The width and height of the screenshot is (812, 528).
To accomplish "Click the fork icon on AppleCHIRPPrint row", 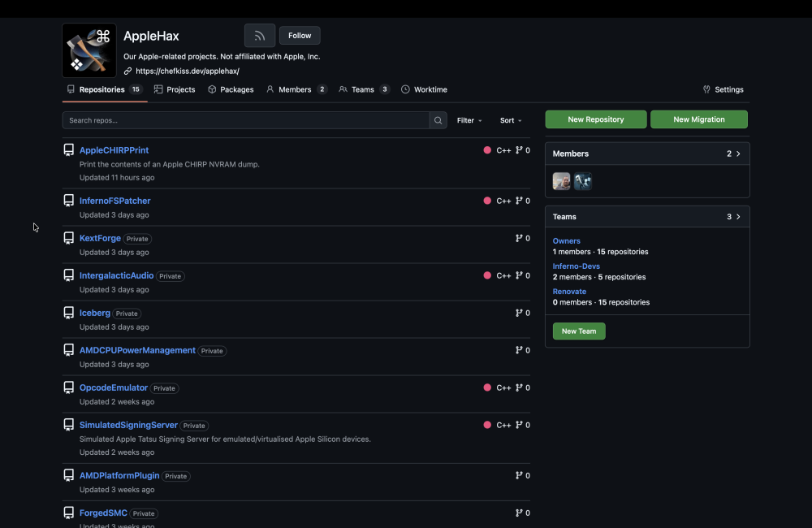I will click(x=519, y=150).
